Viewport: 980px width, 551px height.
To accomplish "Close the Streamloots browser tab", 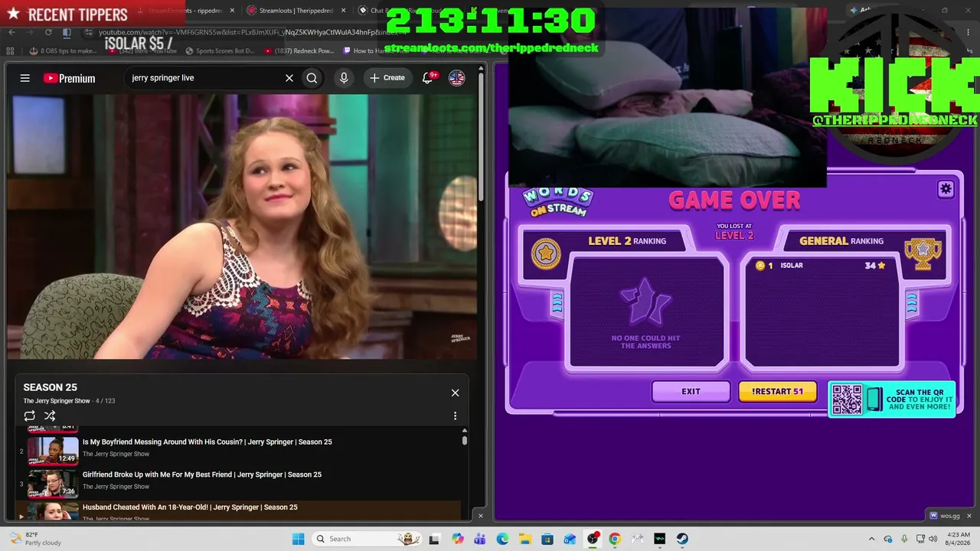I will [342, 11].
